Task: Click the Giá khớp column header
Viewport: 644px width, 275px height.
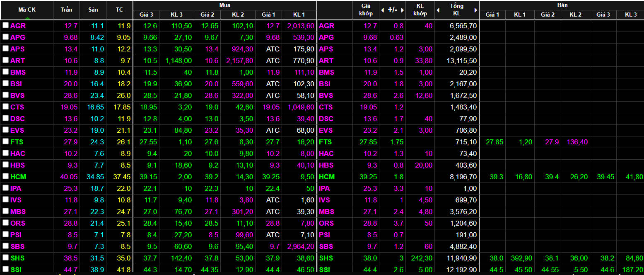Action: (x=366, y=10)
